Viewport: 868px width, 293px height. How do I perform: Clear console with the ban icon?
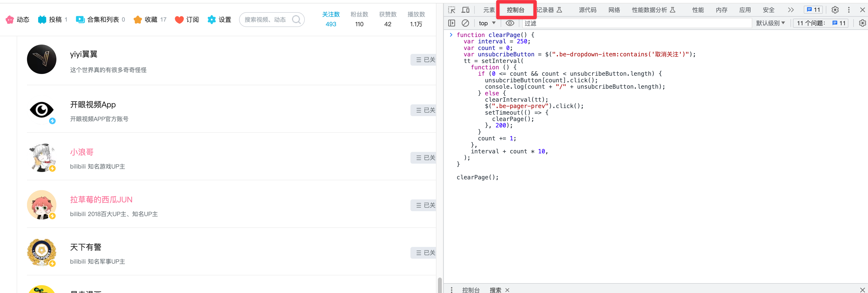click(465, 23)
